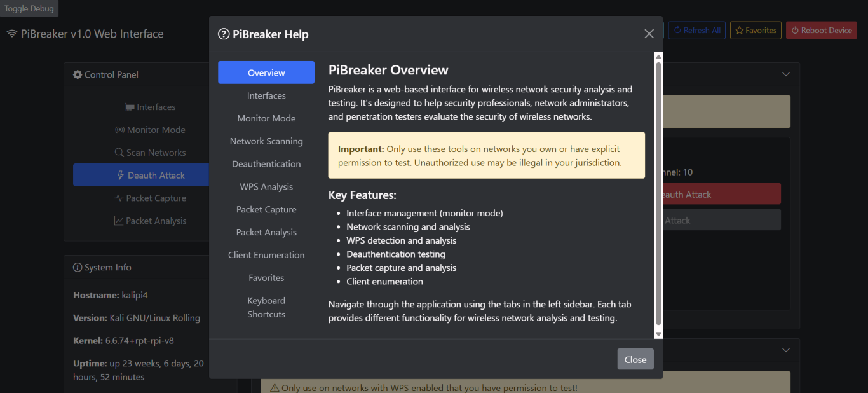
Task: Collapse the lower panel with its chevron
Action: click(786, 350)
